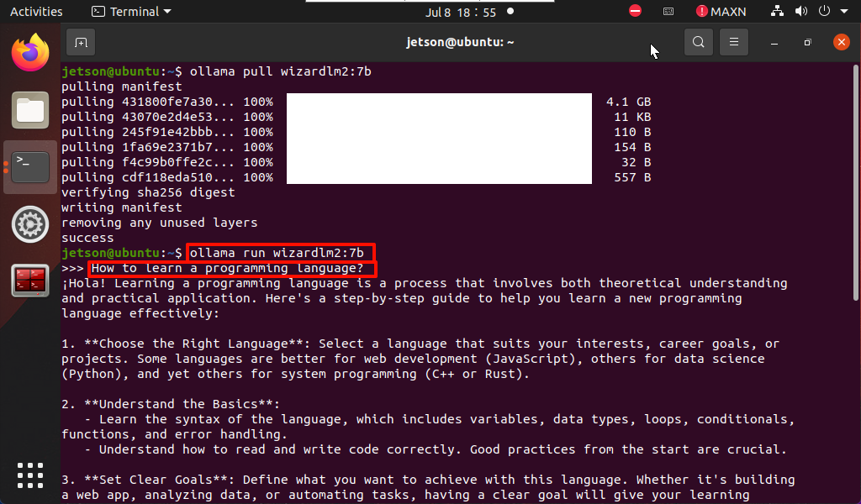Click the 'removing any unused layers' line

(160, 223)
